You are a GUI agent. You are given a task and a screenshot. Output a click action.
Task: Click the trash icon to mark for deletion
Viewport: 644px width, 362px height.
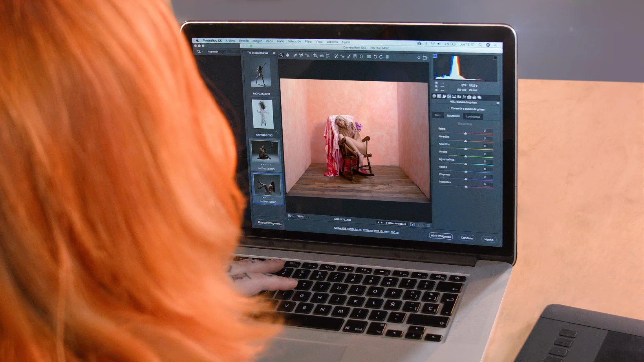[387, 57]
